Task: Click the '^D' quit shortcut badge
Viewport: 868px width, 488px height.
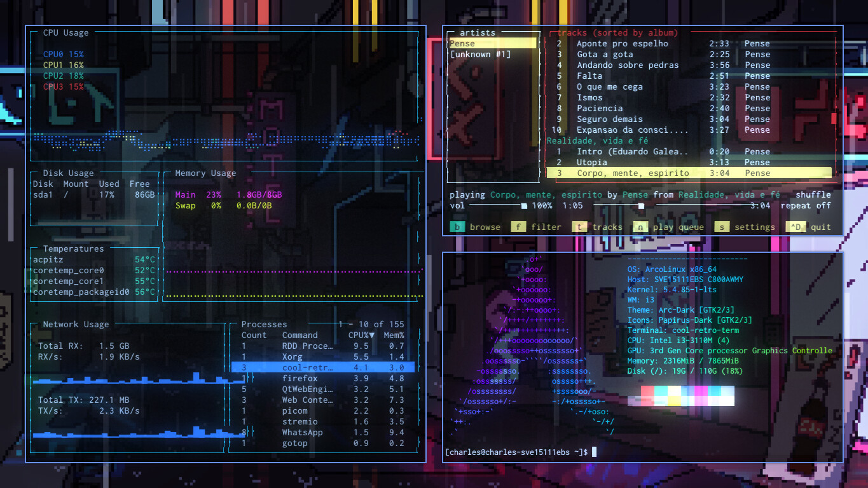Action: pyautogui.click(x=796, y=227)
